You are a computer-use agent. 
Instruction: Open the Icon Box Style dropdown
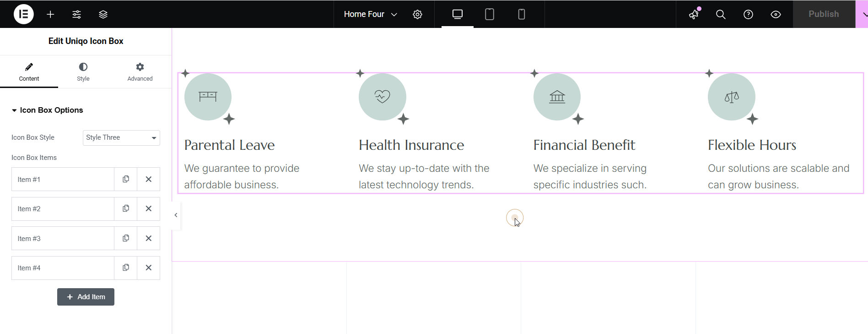(121, 137)
